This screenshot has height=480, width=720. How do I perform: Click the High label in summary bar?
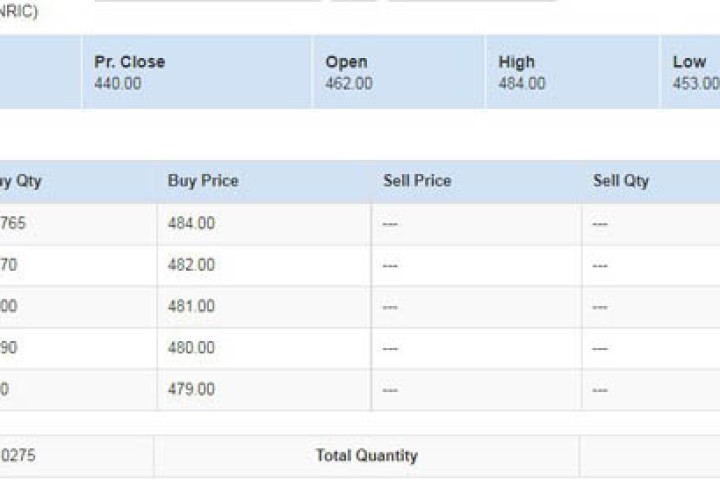click(517, 62)
